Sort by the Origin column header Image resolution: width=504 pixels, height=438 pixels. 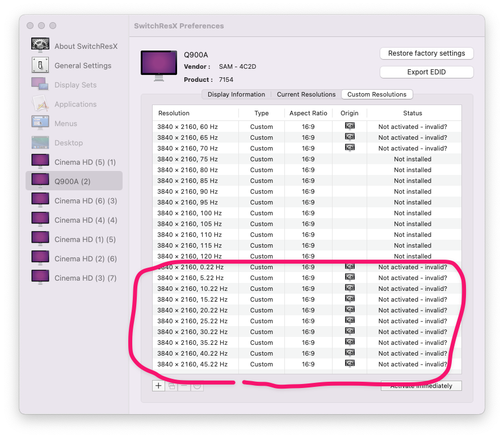(350, 113)
